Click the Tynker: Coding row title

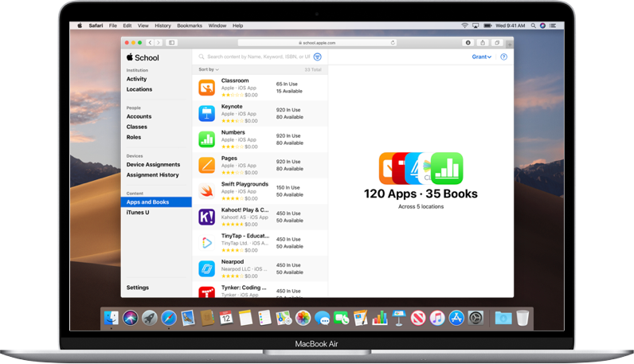pos(244,288)
